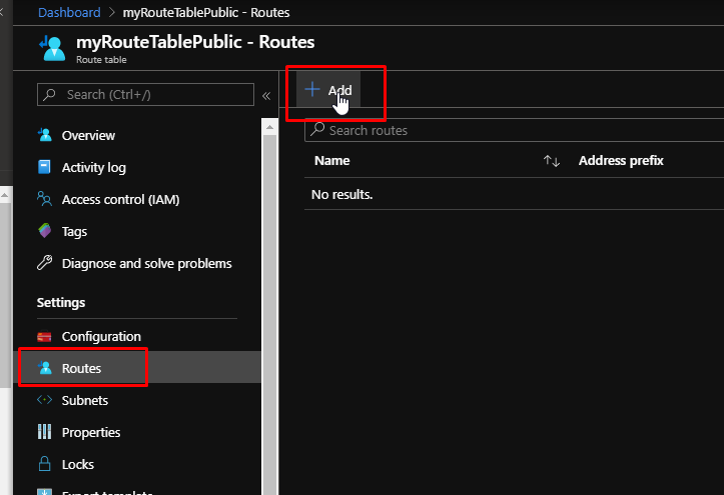The width and height of the screenshot is (724, 495).
Task: Click the Activity log book icon
Action: pyautogui.click(x=44, y=167)
